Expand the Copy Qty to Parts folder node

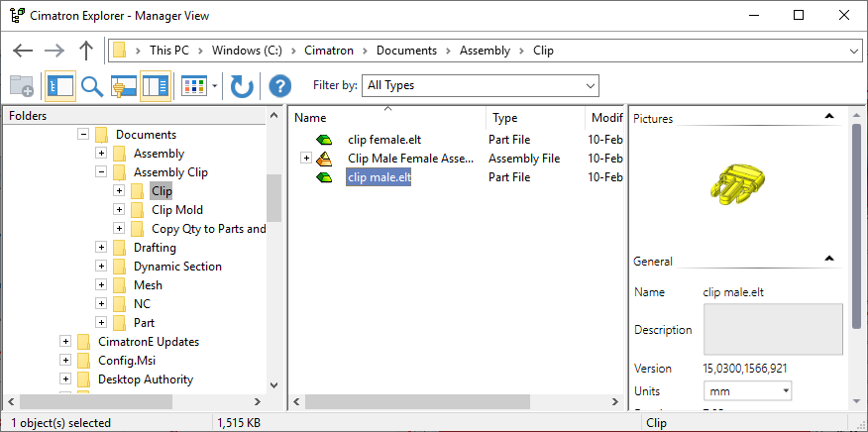119,229
